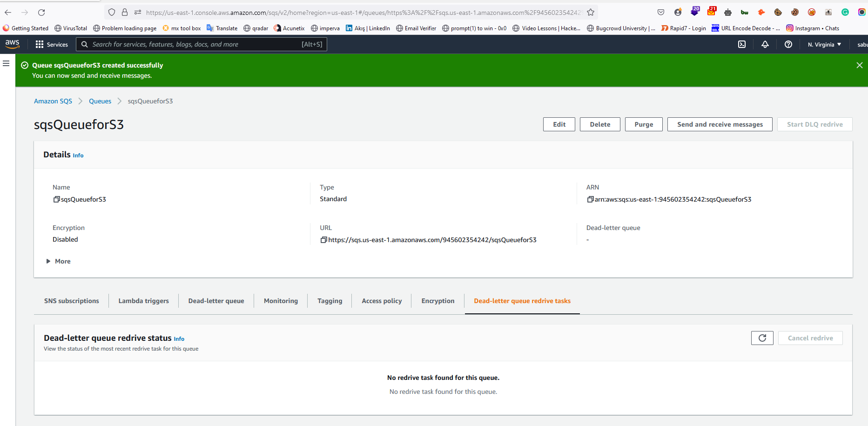868x426 pixels.
Task: Open the Details Info link
Action: coord(78,156)
